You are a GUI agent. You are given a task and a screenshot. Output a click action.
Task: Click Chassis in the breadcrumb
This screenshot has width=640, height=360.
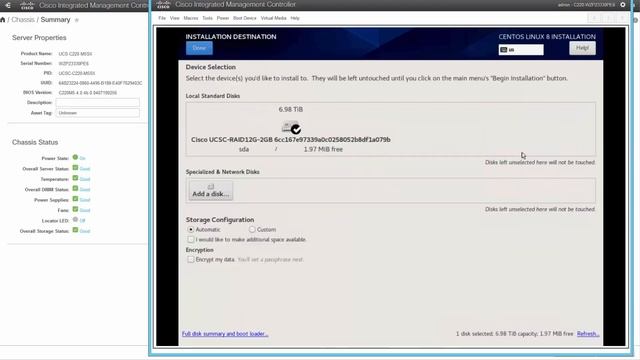[x=23, y=20]
